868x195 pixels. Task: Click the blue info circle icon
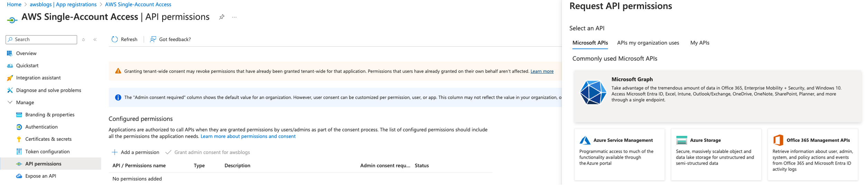[118, 98]
